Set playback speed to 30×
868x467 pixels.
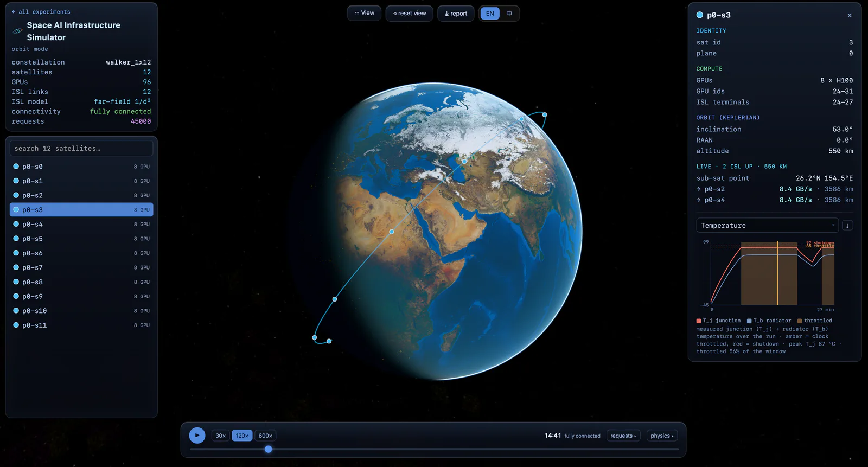pos(220,436)
